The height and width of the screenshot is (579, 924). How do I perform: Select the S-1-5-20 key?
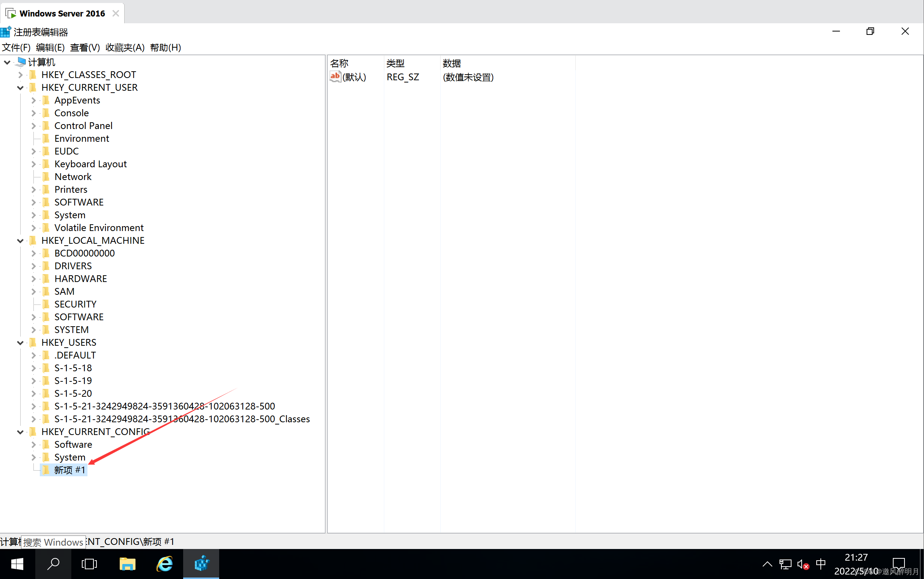[x=73, y=393]
